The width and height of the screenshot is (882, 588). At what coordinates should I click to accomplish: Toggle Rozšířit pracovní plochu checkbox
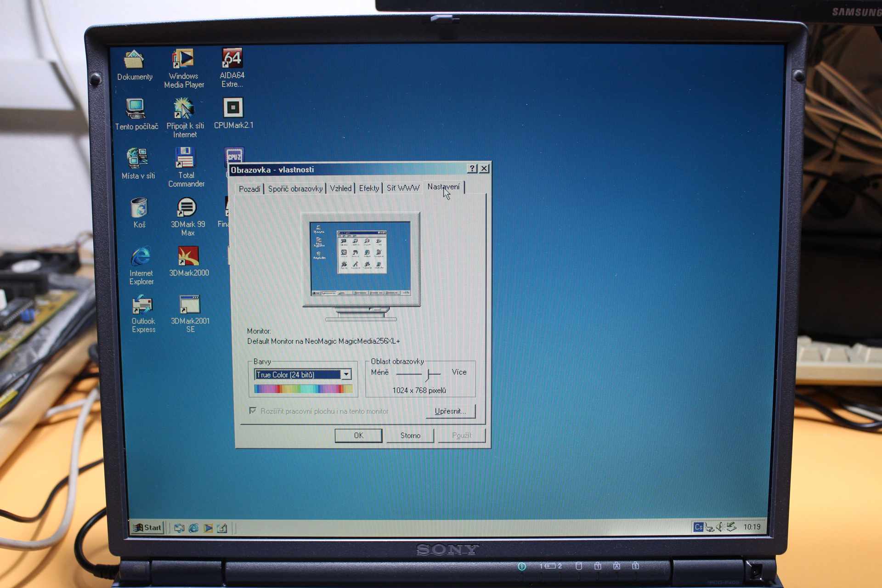252,410
